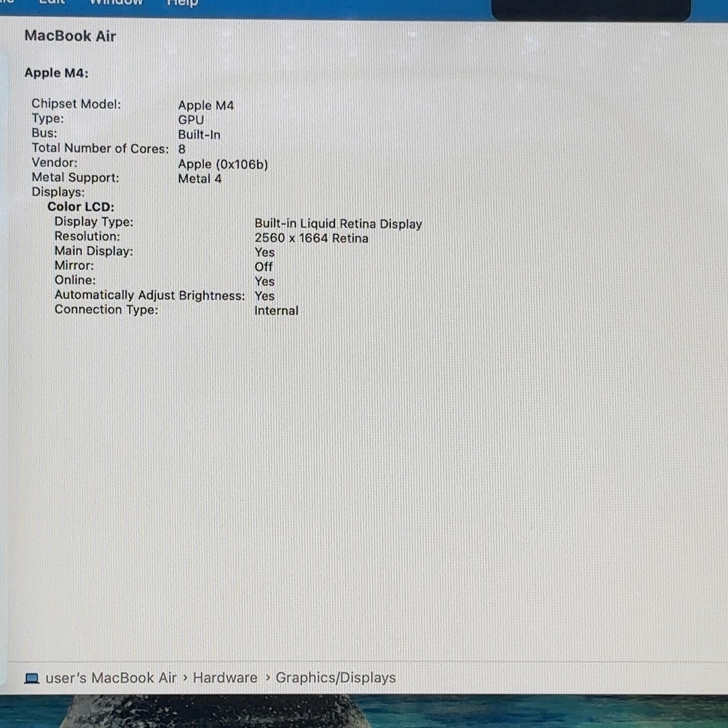Go to Hardware in the path bar

point(225,678)
